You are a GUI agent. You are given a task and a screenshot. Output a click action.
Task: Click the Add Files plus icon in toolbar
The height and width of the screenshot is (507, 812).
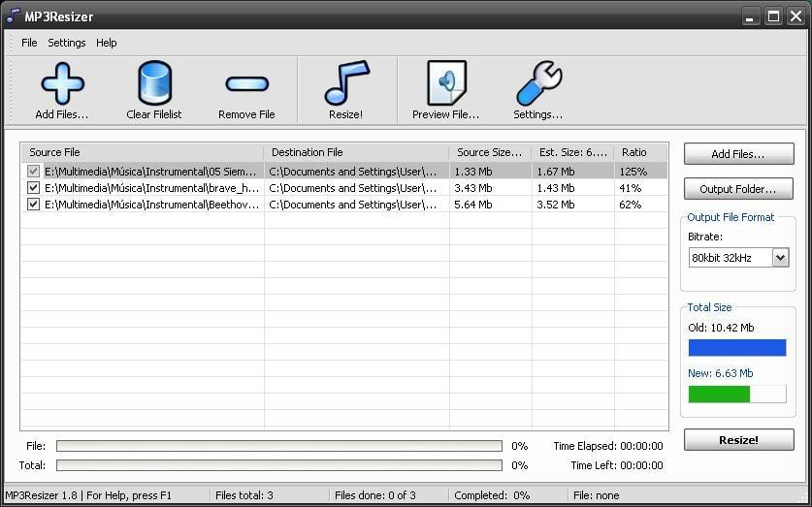(x=63, y=83)
